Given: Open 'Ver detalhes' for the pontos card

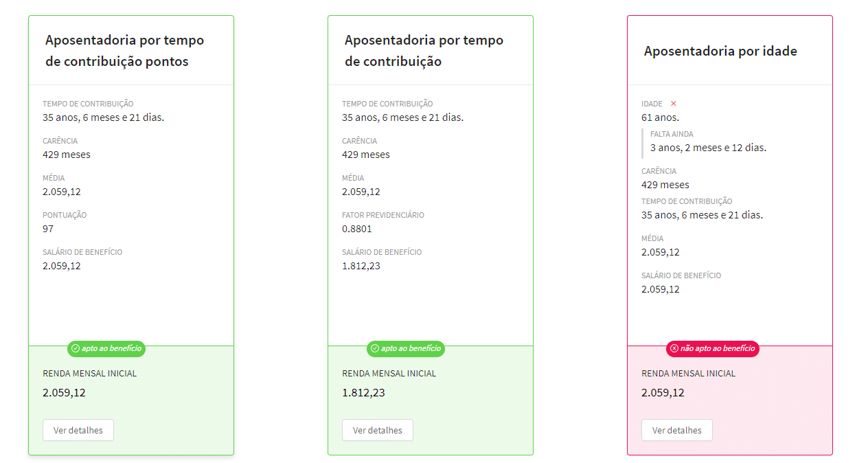Looking at the screenshot, I should click(x=78, y=429).
